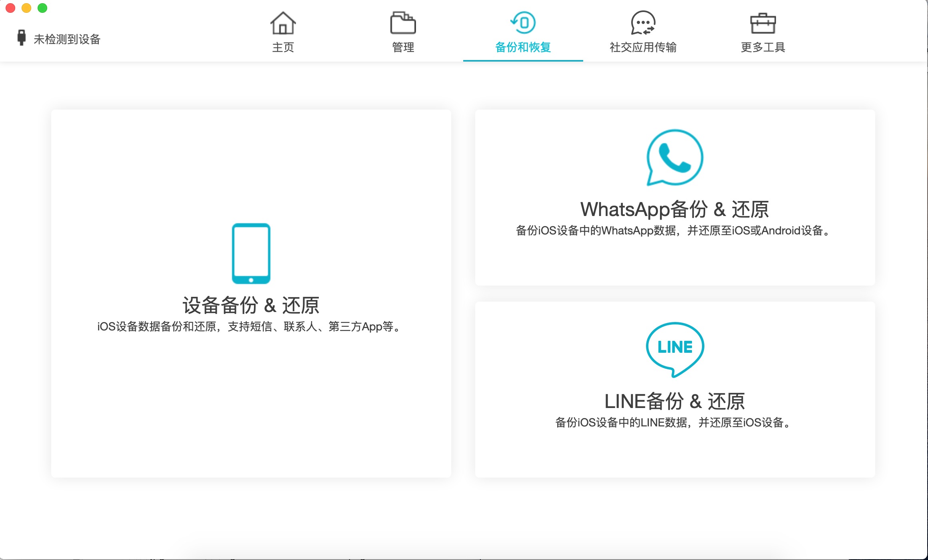
Task: Click the toolbox more tools icon
Action: tap(763, 23)
